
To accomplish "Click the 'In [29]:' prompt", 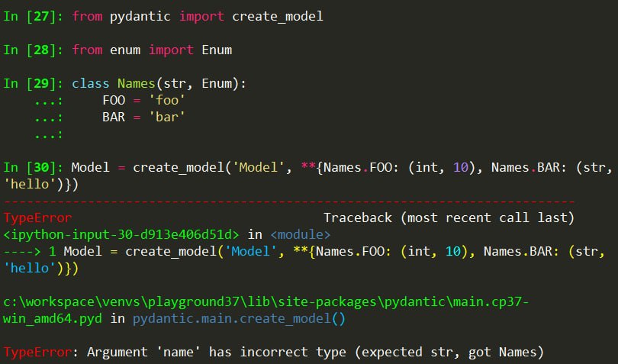I will click(33, 83).
